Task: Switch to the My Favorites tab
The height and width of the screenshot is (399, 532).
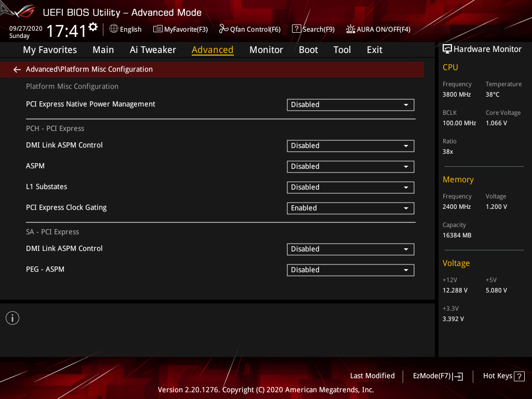Action: click(50, 50)
